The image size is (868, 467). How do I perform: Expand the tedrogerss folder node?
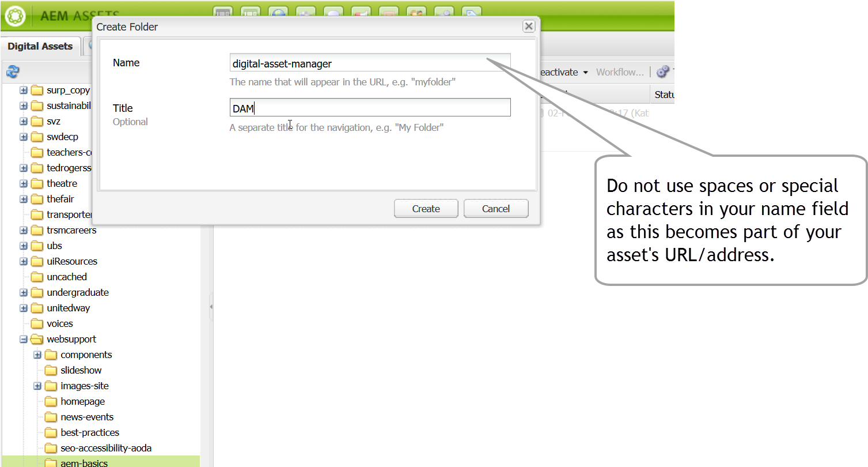(x=24, y=168)
